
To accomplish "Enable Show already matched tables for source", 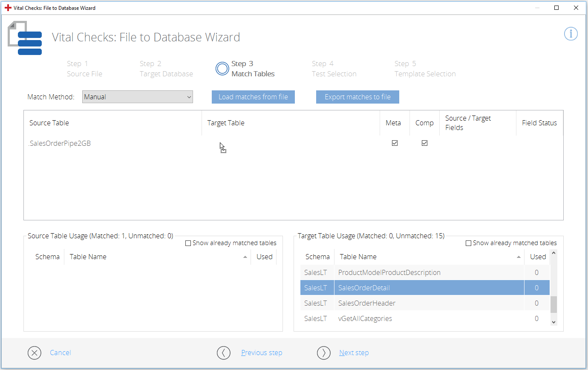I will tap(188, 243).
